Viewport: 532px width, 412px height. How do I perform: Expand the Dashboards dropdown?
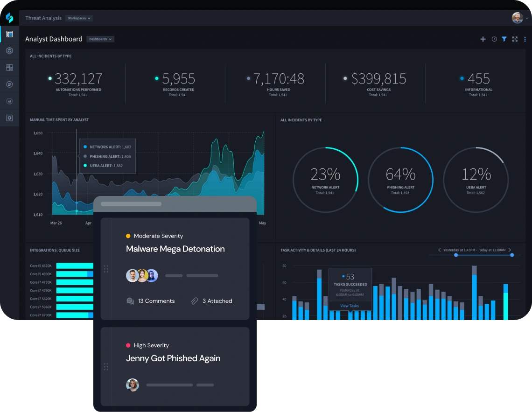click(100, 39)
